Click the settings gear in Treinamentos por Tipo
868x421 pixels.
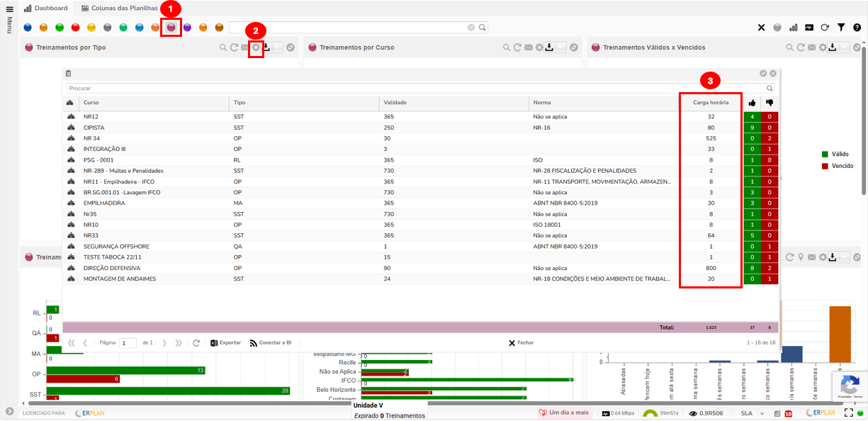pyautogui.click(x=256, y=47)
